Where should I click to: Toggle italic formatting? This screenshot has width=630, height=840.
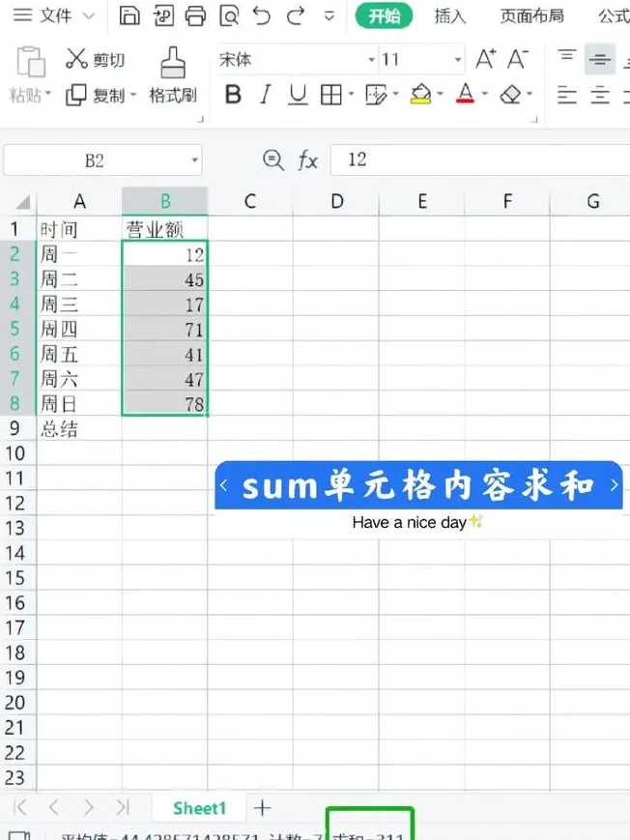coord(265,95)
